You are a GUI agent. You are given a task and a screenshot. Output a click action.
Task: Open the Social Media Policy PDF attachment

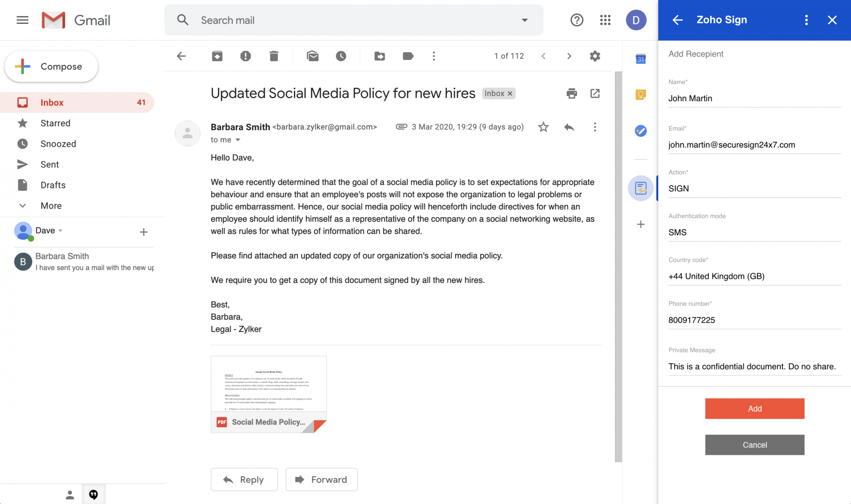click(268, 394)
